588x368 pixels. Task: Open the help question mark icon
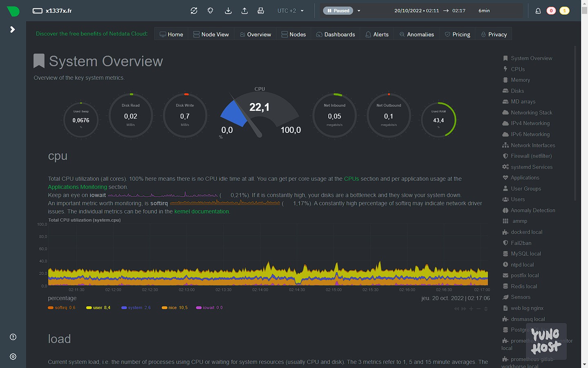(13, 337)
